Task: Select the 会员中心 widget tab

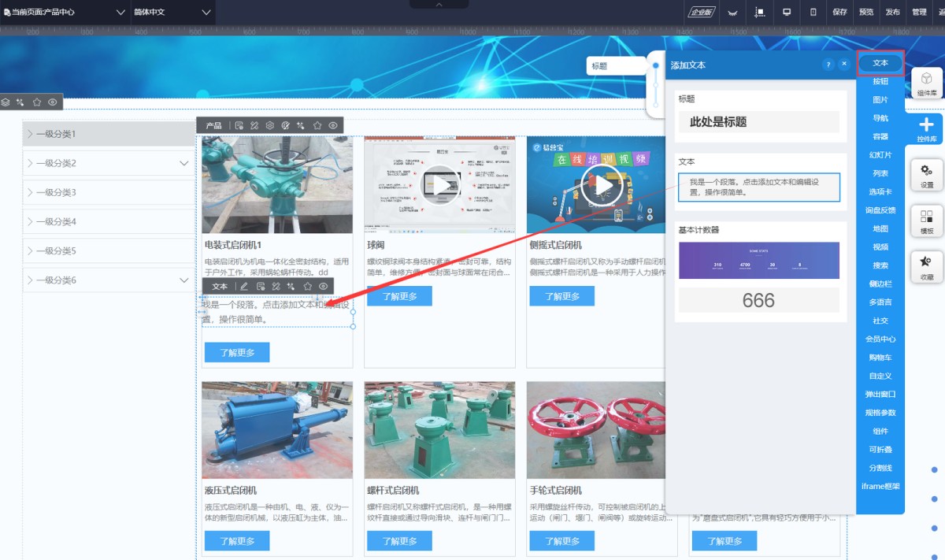Action: (880, 339)
